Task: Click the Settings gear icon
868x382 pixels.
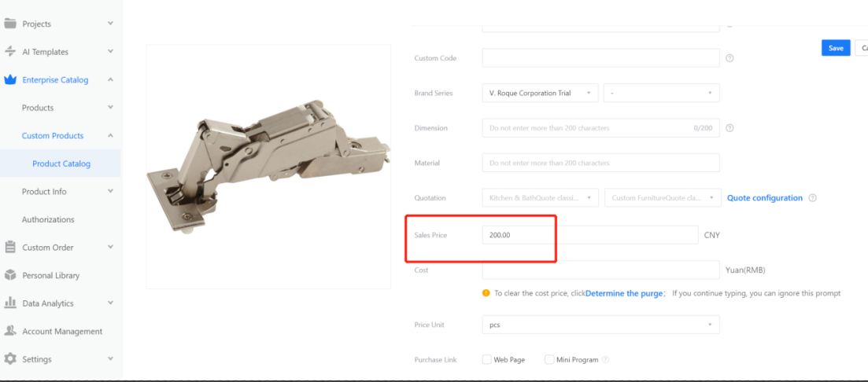Action: (10, 359)
